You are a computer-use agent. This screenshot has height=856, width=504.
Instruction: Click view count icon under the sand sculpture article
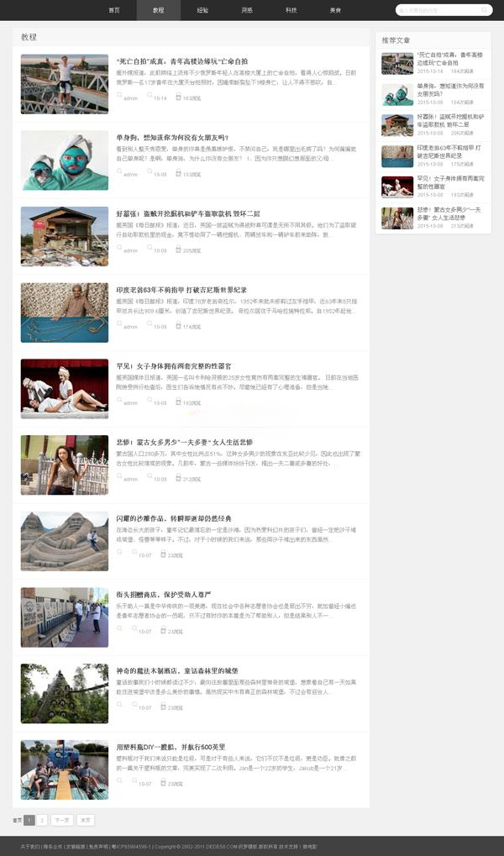point(163,554)
